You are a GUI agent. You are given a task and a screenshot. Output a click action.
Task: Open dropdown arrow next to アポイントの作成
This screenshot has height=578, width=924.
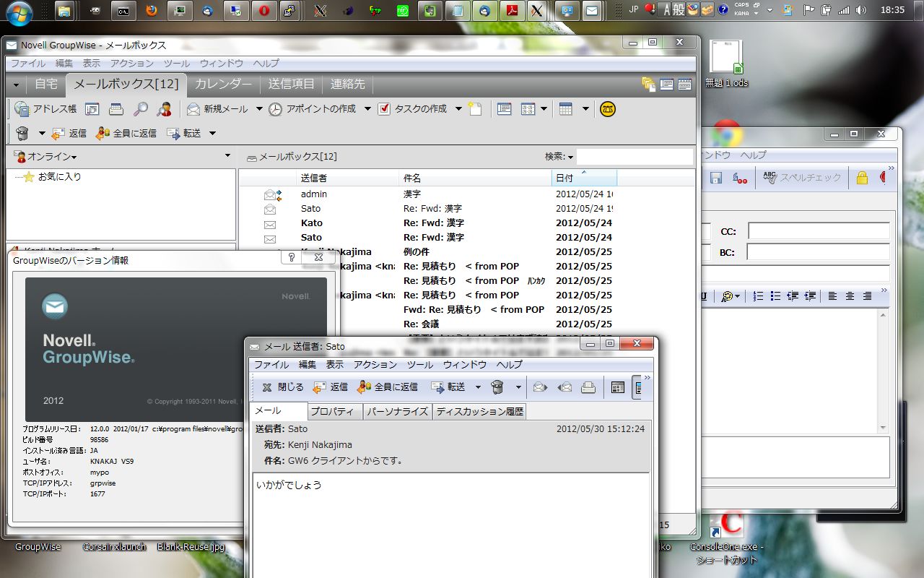coord(367,109)
